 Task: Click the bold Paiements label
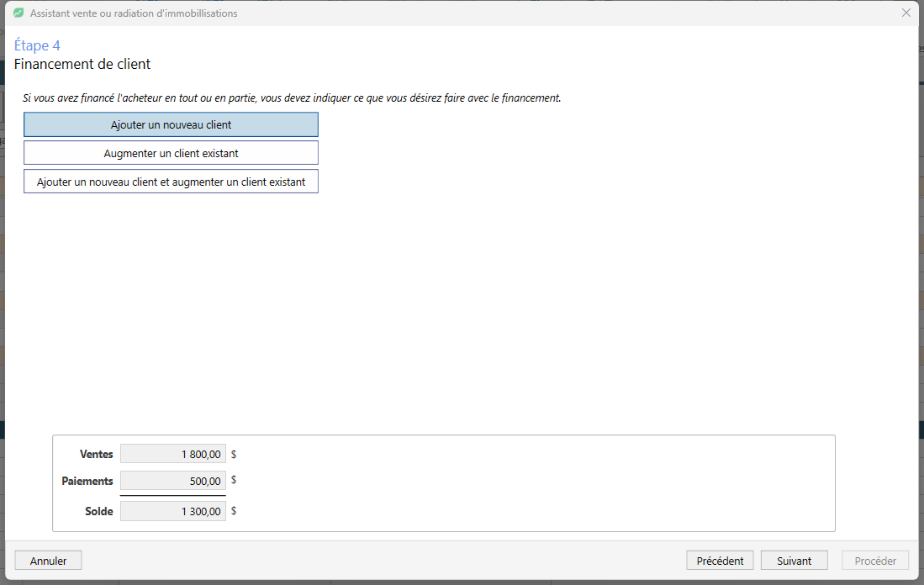(87, 481)
